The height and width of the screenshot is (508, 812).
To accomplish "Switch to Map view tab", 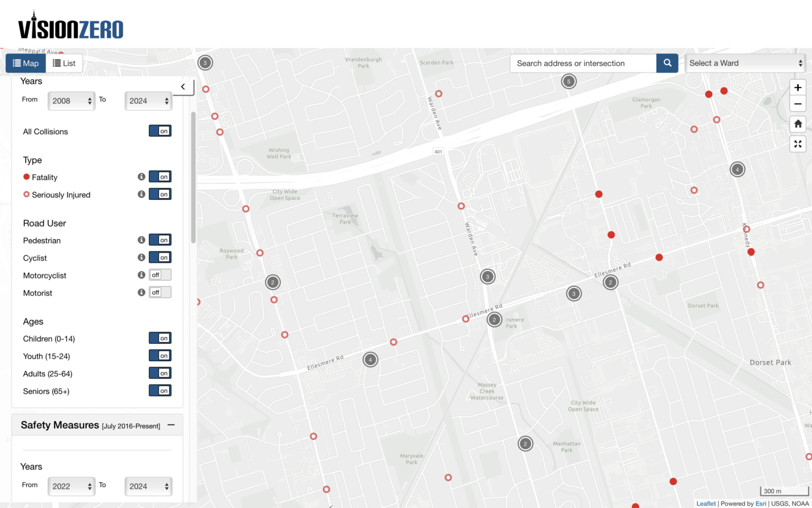I will (x=26, y=63).
